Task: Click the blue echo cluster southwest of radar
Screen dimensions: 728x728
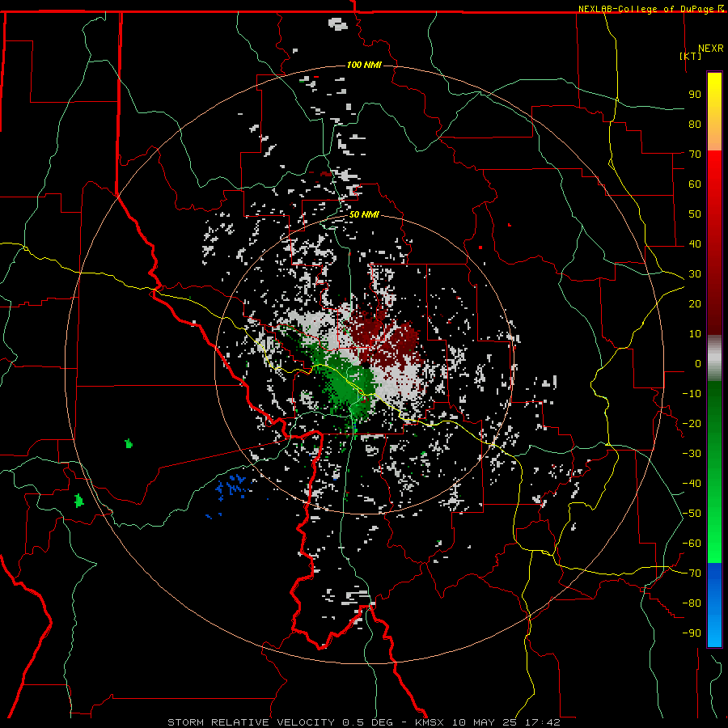Action: tap(234, 487)
